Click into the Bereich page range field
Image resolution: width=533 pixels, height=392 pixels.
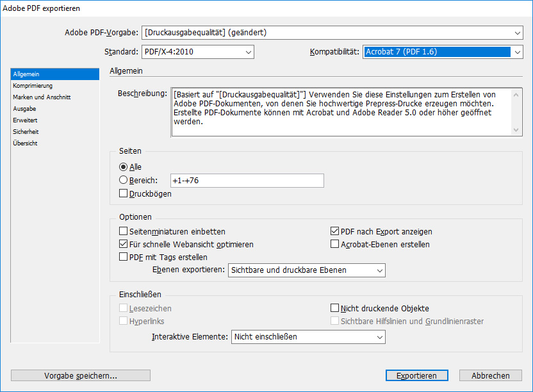tap(247, 180)
